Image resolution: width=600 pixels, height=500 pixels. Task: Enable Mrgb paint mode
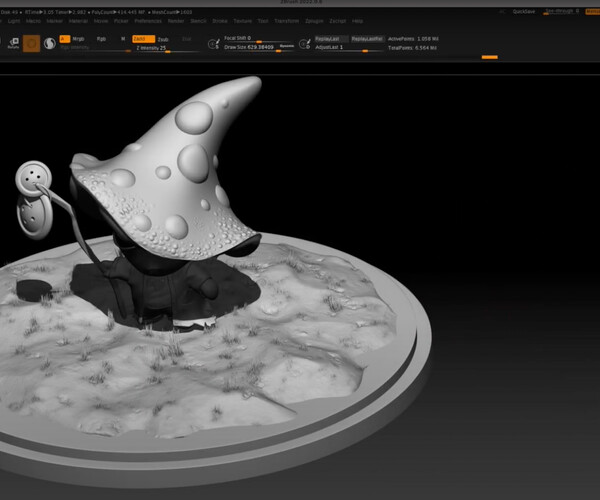tap(78, 39)
